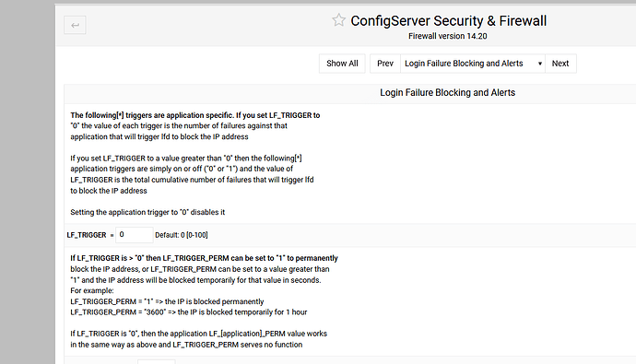
Task: Click the LF_TRIGGER setting label
Action: click(87, 235)
